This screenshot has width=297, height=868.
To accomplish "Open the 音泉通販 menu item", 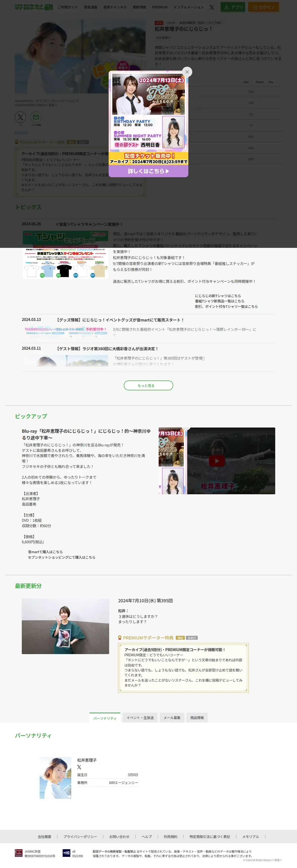I will [91, 7].
